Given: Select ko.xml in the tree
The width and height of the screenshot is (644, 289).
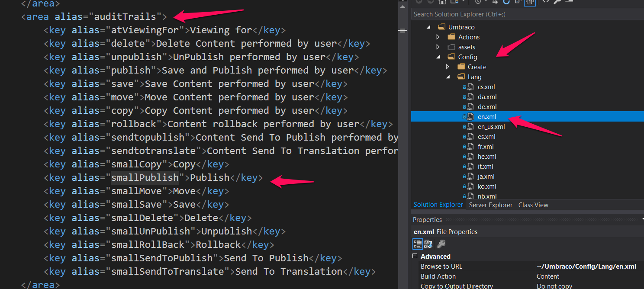Looking at the screenshot, I should pyautogui.click(x=487, y=186).
